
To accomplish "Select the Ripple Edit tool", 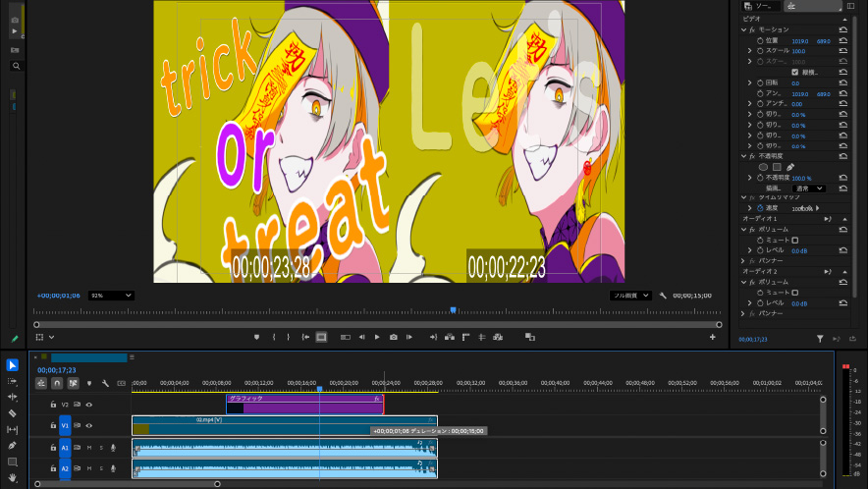I will click(x=13, y=397).
